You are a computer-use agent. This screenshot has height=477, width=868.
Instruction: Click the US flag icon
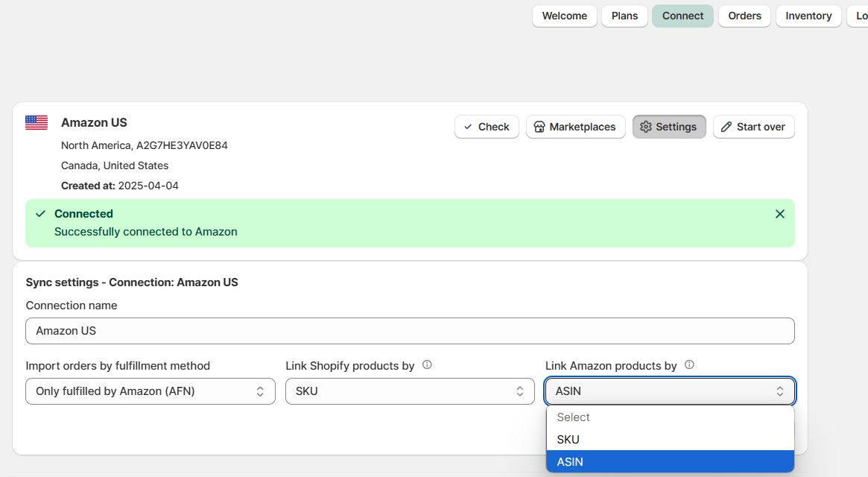pos(37,122)
